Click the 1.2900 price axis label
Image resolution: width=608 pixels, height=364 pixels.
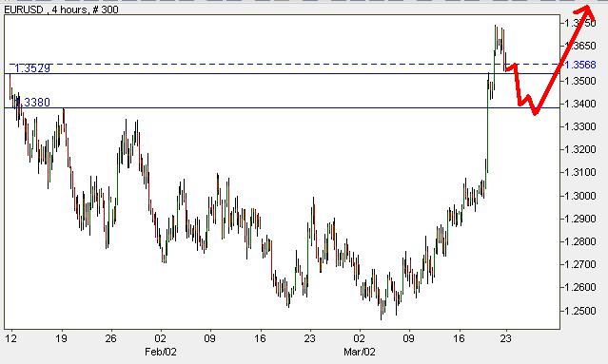(x=580, y=219)
